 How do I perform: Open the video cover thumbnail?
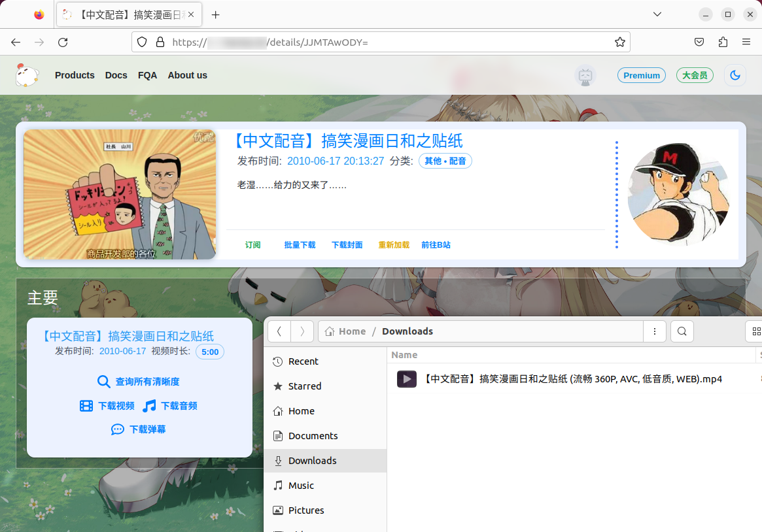pyautogui.click(x=120, y=194)
